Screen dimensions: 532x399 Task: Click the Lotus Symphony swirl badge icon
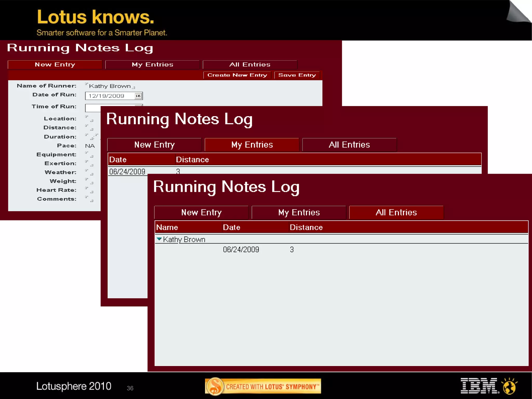215,386
